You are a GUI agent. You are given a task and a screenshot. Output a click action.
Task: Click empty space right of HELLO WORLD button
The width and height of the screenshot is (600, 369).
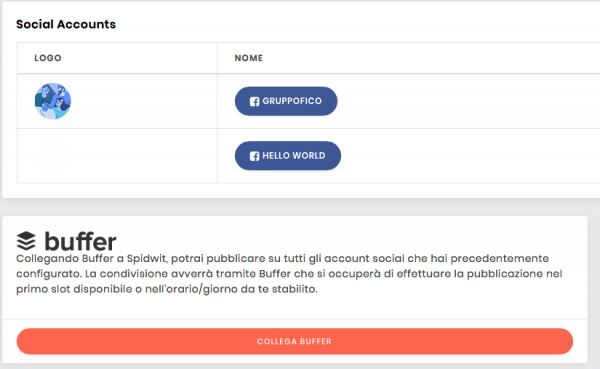pyautogui.click(x=469, y=156)
